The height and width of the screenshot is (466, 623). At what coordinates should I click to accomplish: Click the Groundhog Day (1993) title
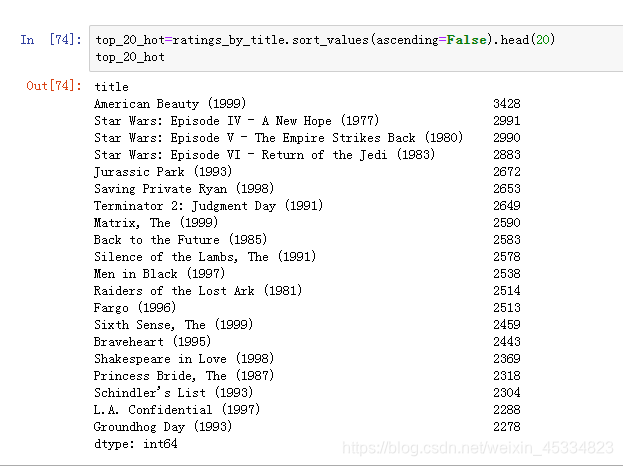163,427
